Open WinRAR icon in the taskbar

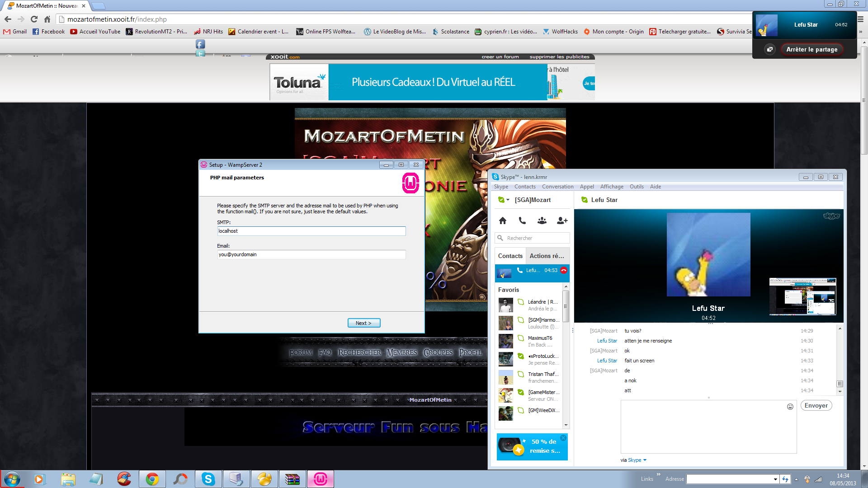(292, 479)
